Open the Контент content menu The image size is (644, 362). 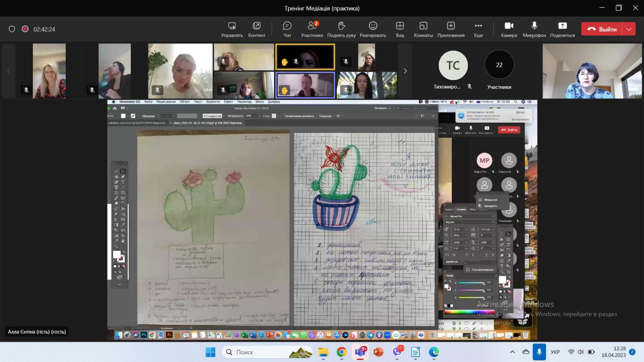click(256, 29)
